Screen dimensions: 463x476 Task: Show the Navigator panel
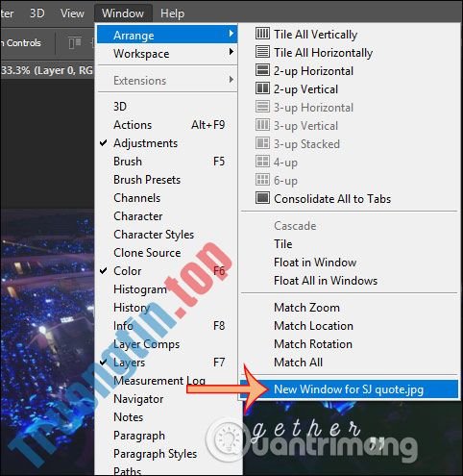[x=138, y=399]
